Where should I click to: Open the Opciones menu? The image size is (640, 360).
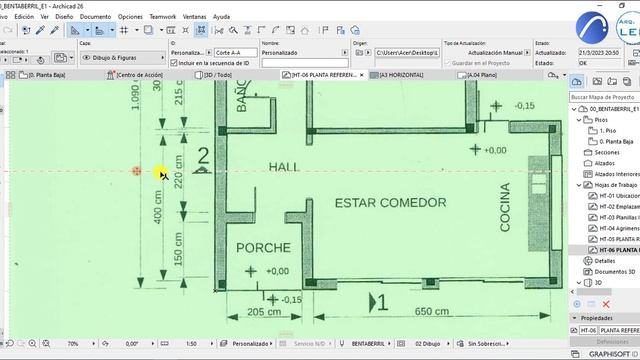click(x=130, y=17)
